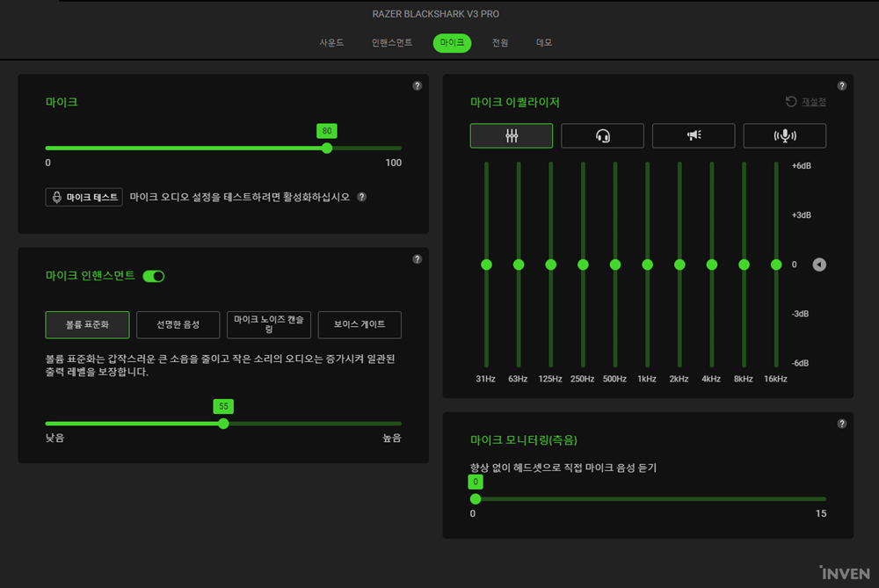
Task: Click the 100 maximum label of mic volume
Action: (x=394, y=163)
